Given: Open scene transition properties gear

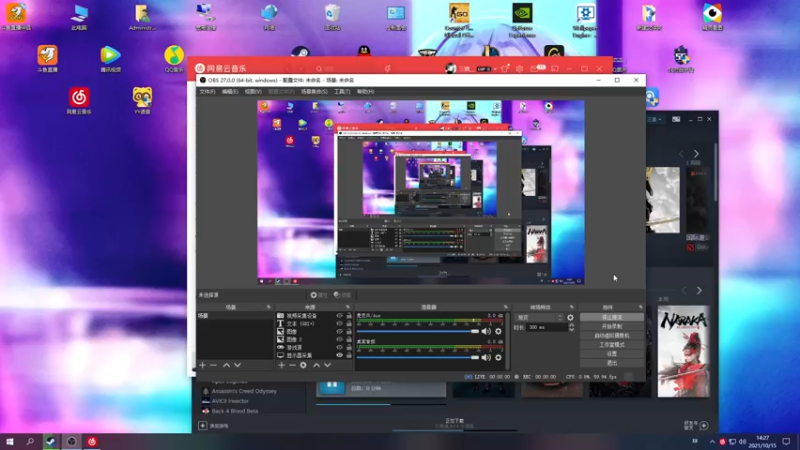Looking at the screenshot, I should coord(570,317).
